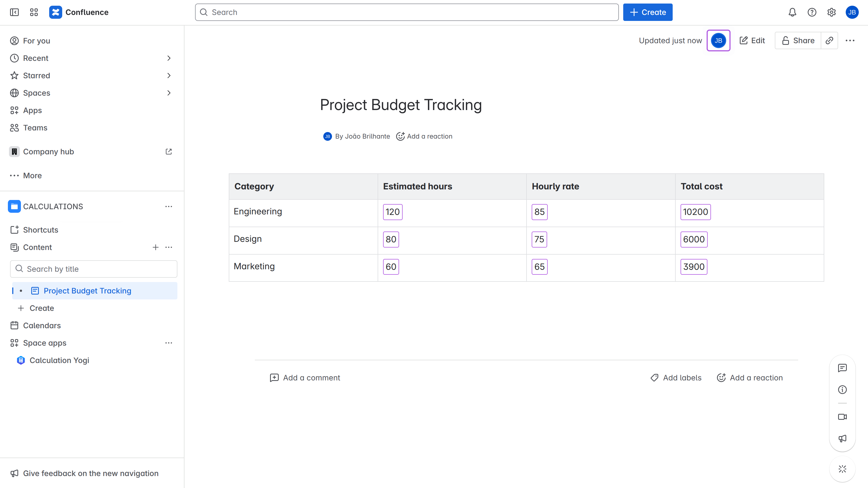Click the Search by title field
This screenshot has width=868, height=488.
(94, 269)
